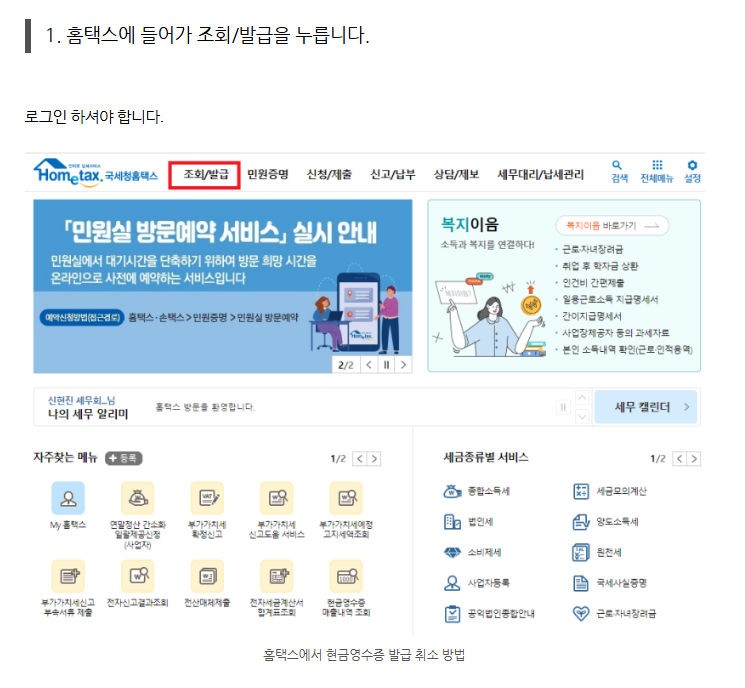Click the 민원실 방문예약 서비스 banner
This screenshot has width=745, height=688.
(x=222, y=286)
